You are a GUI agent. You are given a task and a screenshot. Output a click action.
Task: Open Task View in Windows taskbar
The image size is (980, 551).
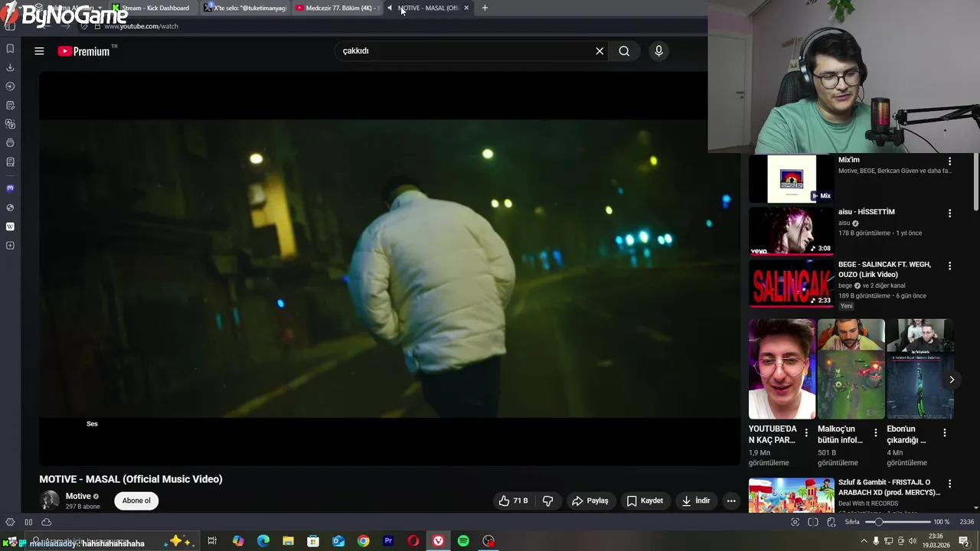(212, 541)
